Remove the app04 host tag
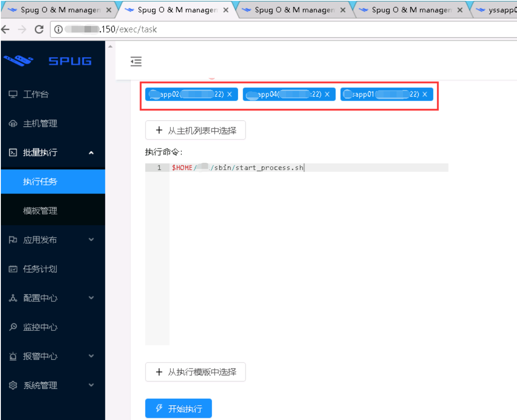Screen dimensions: 517x420 point(327,94)
